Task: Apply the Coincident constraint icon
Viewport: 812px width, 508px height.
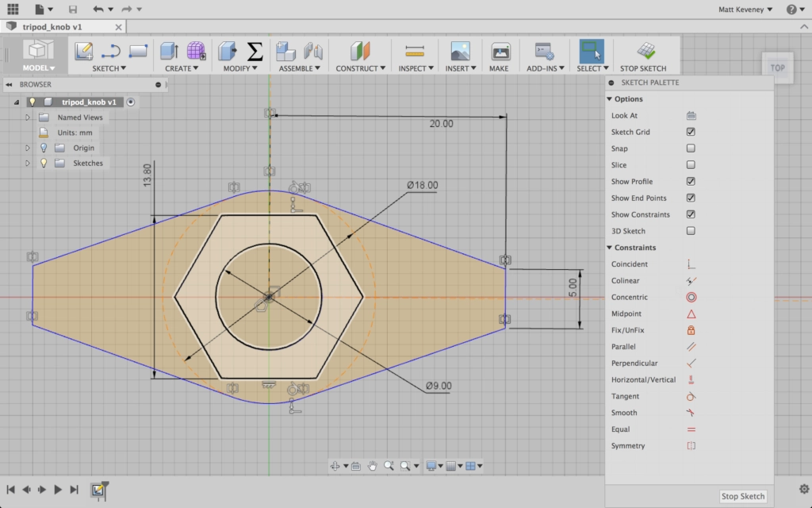Action: [691, 264]
